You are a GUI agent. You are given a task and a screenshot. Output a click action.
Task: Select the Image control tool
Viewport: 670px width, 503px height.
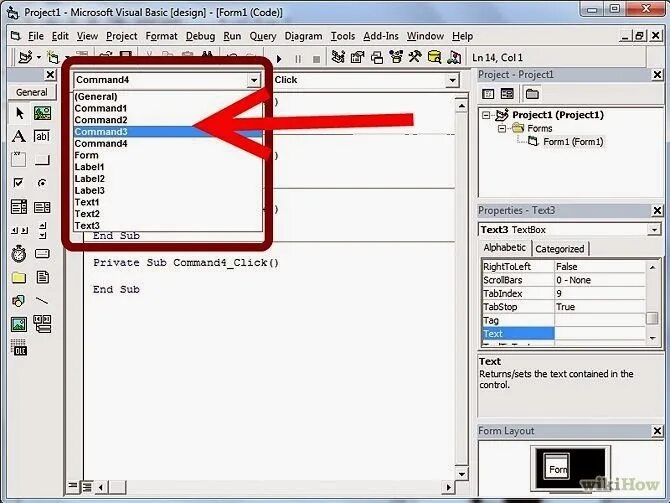click(x=18, y=324)
